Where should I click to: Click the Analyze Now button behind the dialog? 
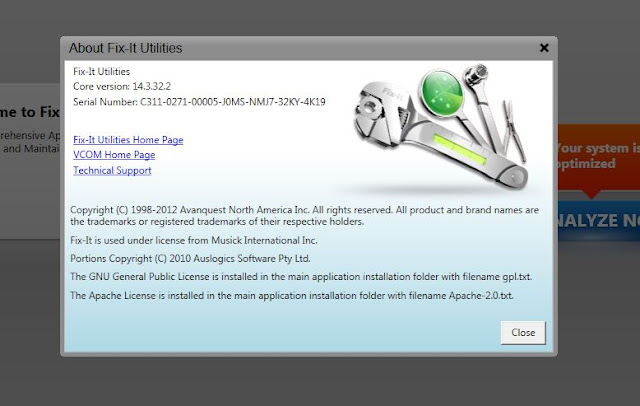point(598,221)
